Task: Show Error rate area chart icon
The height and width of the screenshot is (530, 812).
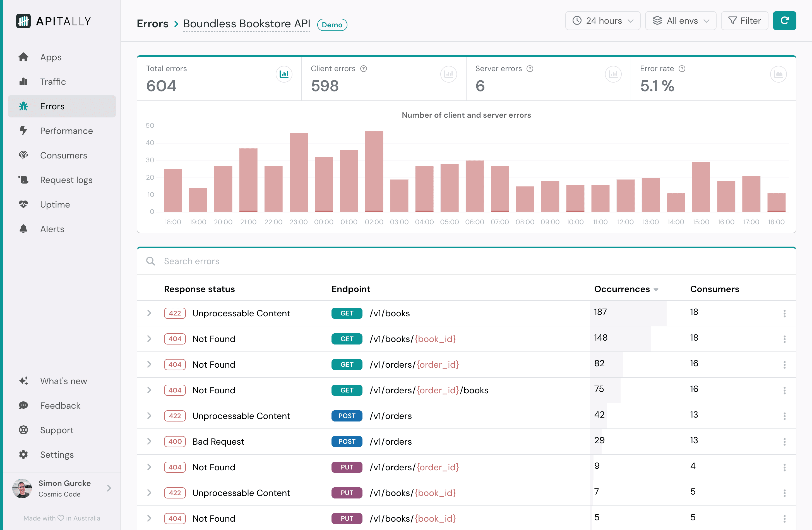Action: click(x=778, y=74)
